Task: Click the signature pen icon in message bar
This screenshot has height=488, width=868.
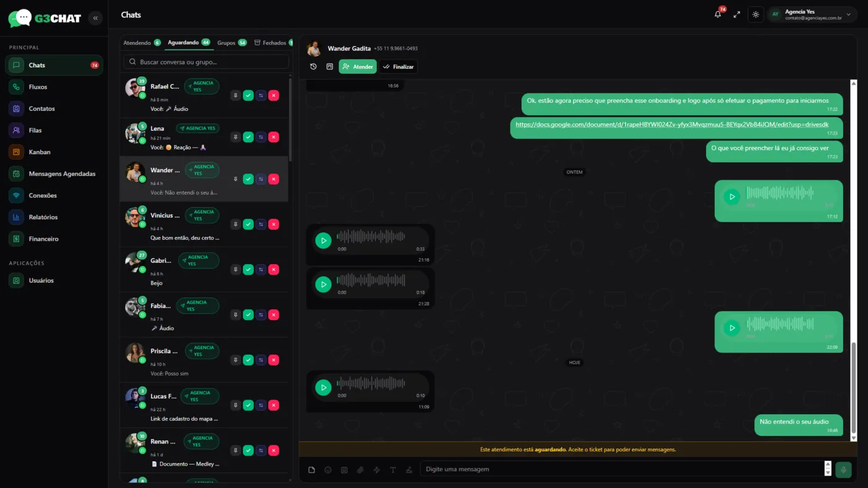Action: [x=409, y=470]
